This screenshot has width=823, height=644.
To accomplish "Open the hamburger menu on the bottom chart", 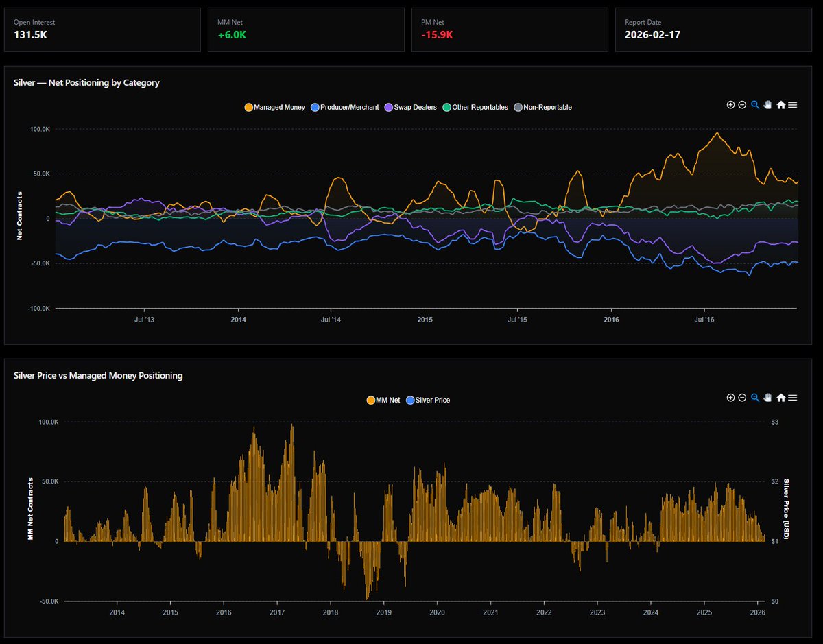I will pos(793,397).
